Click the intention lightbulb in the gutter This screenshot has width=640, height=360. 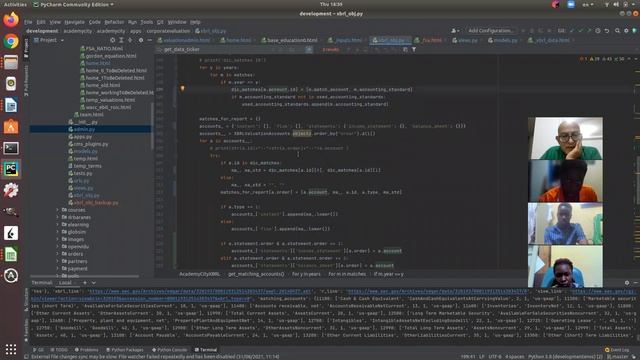coord(182,88)
